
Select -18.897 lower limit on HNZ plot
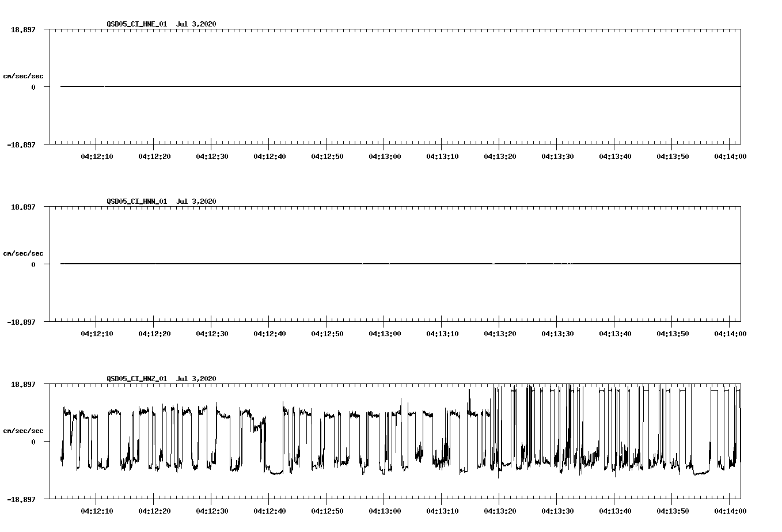(21, 499)
